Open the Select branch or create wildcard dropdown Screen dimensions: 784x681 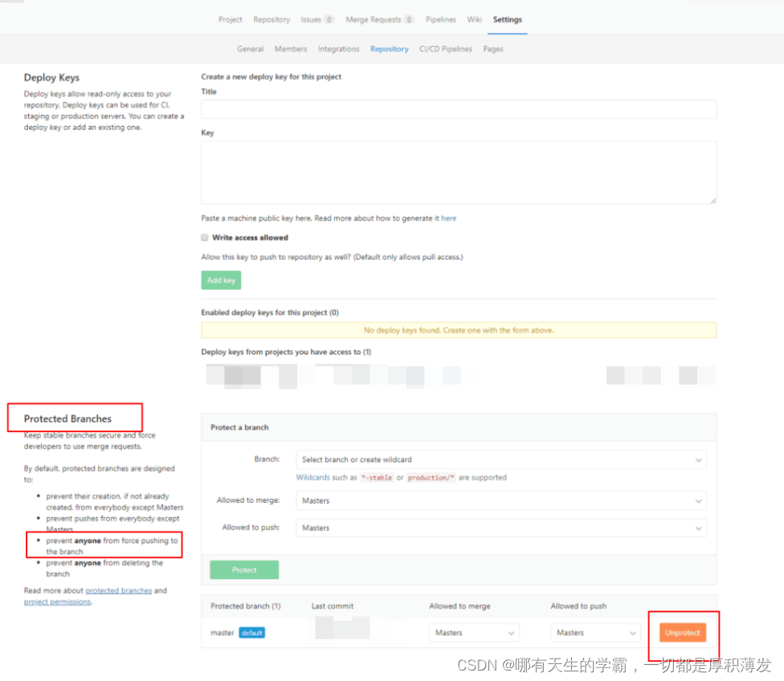click(500, 459)
